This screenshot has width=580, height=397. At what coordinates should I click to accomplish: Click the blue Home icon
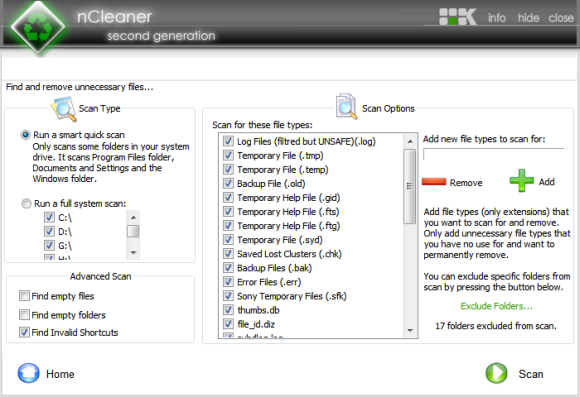[x=28, y=373]
